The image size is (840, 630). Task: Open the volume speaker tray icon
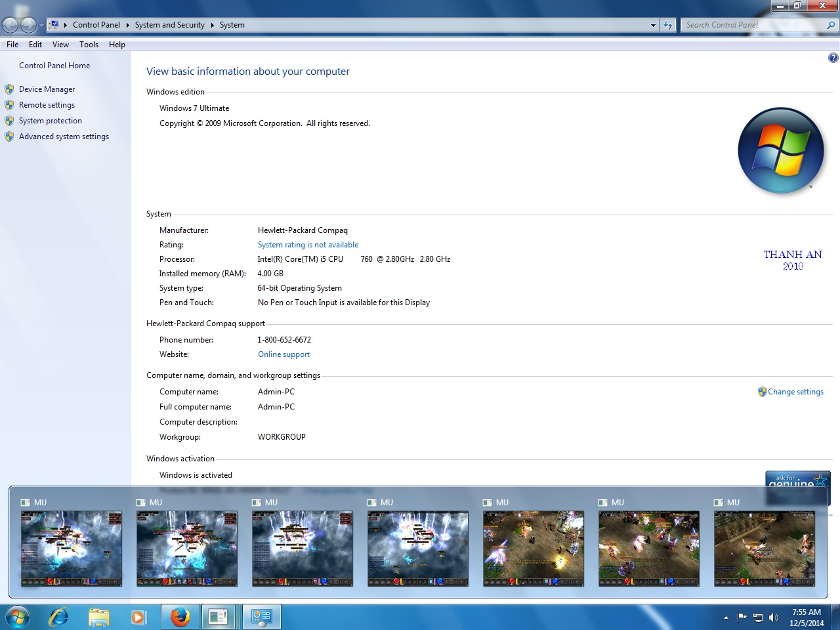[774, 617]
